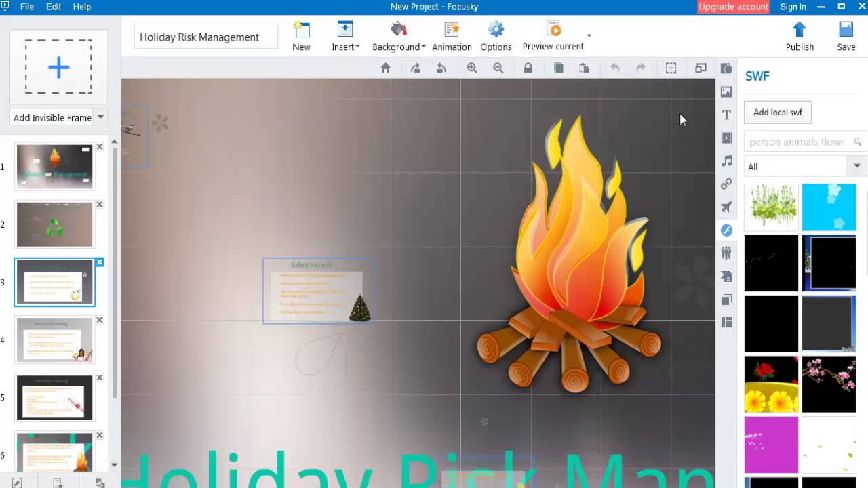Image resolution: width=868 pixels, height=488 pixels.
Task: Open the Help menu
Action: pyautogui.click(x=82, y=7)
